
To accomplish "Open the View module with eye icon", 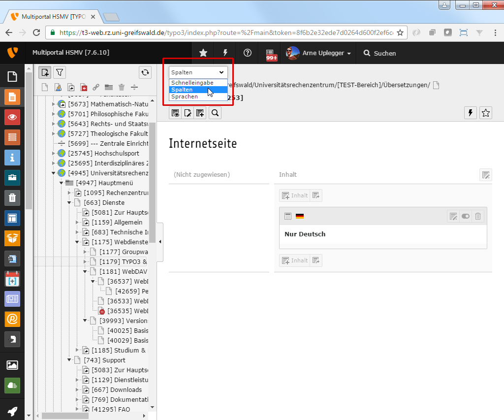I will tap(12, 117).
